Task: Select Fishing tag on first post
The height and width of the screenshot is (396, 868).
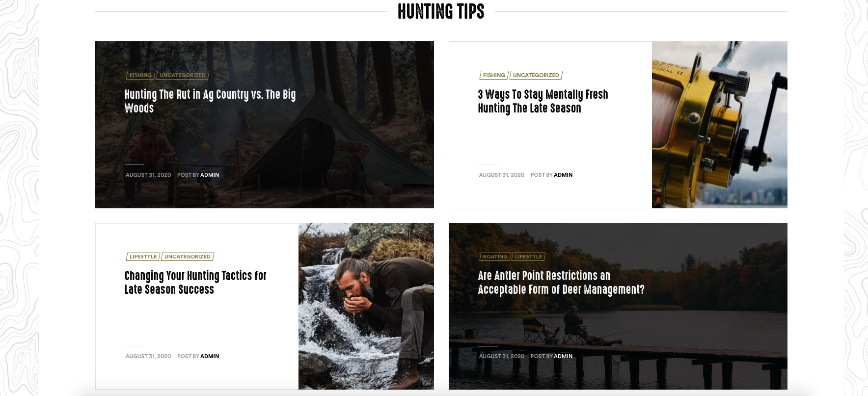Action: click(140, 75)
